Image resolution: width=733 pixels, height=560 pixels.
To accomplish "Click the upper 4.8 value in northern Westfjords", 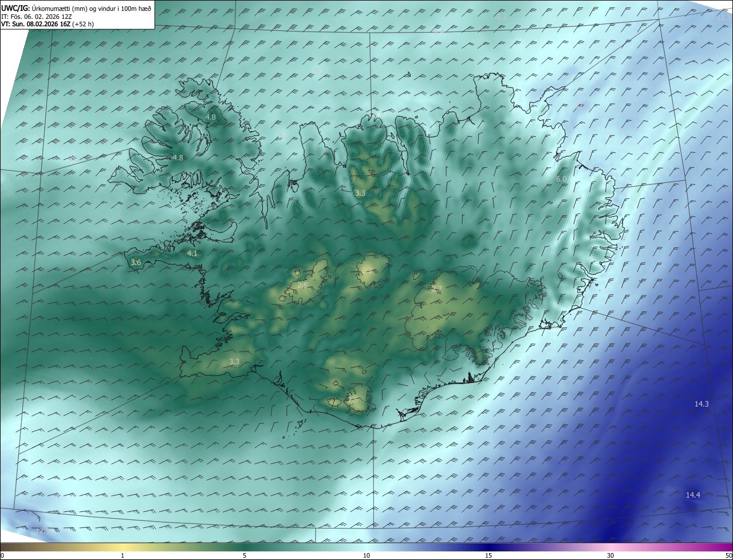I will 211,117.
